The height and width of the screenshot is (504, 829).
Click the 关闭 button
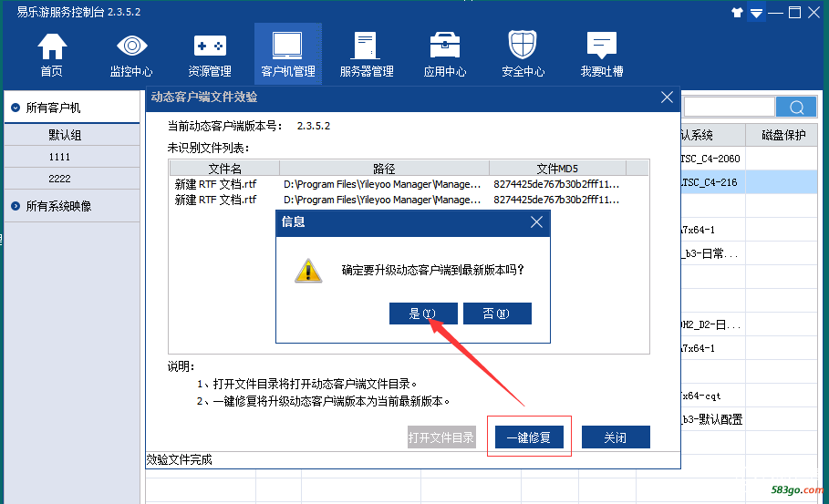pos(616,437)
